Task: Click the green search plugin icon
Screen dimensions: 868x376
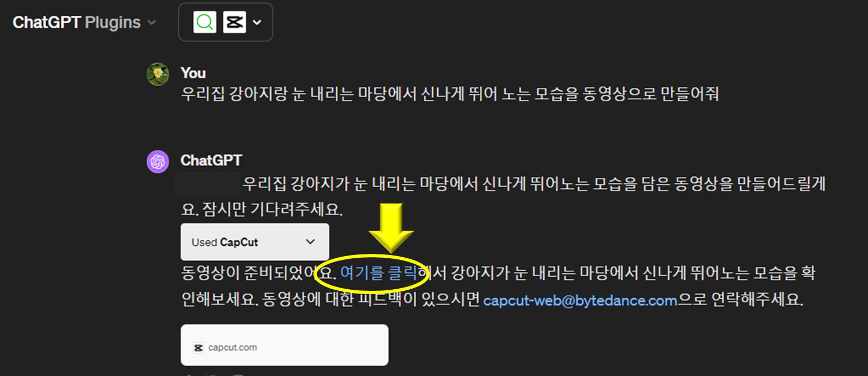Action: pyautogui.click(x=205, y=22)
